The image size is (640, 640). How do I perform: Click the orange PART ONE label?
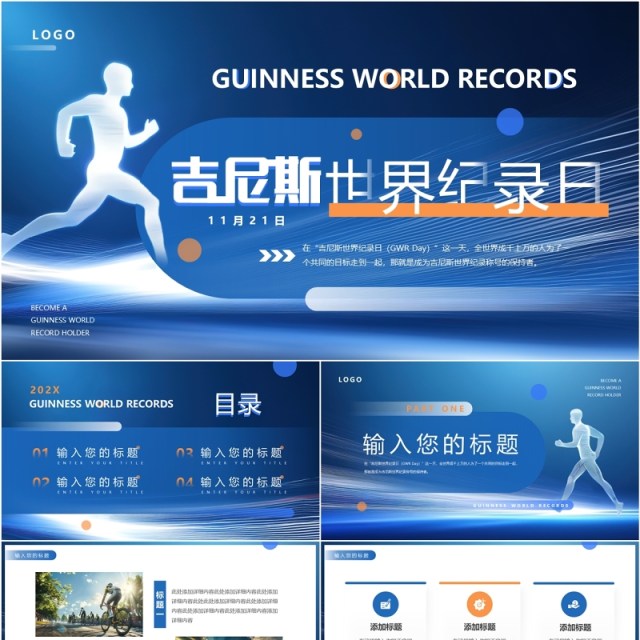435,409
